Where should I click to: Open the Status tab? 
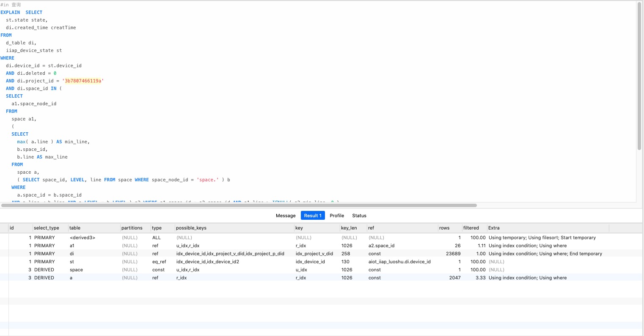[359, 216]
